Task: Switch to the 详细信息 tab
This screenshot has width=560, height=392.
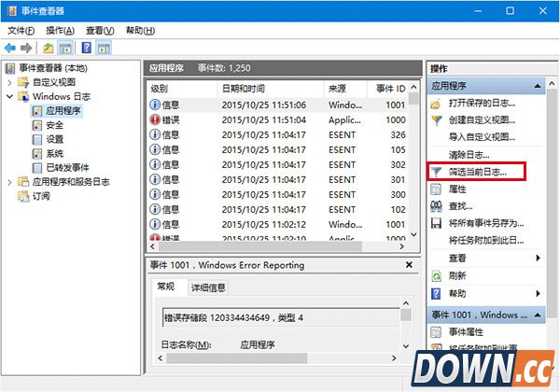Action: coord(208,287)
